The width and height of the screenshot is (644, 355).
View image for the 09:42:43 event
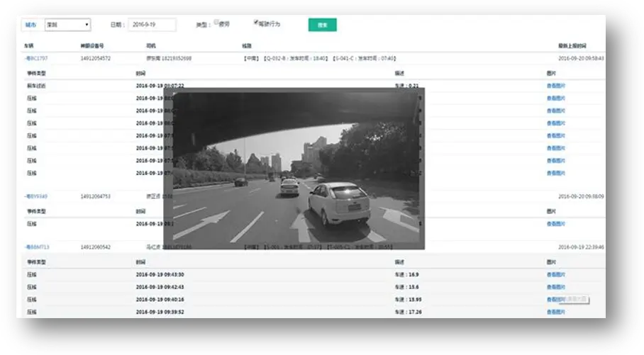555,287
